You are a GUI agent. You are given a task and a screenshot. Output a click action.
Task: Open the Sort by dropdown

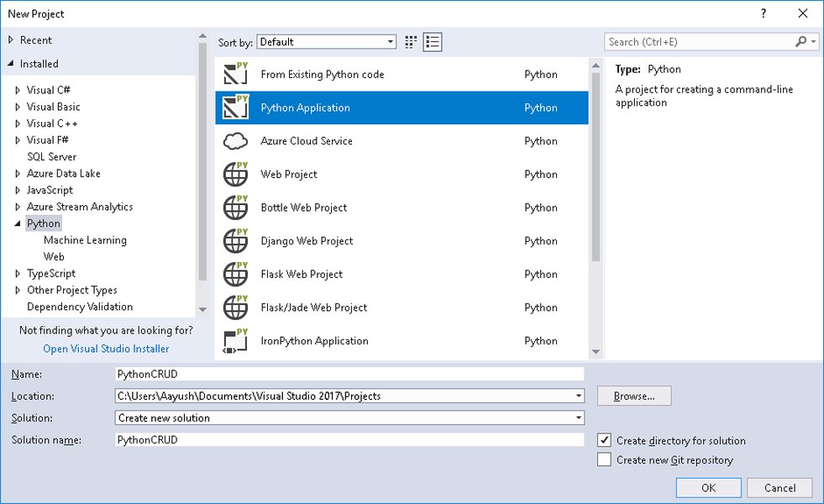pos(390,40)
